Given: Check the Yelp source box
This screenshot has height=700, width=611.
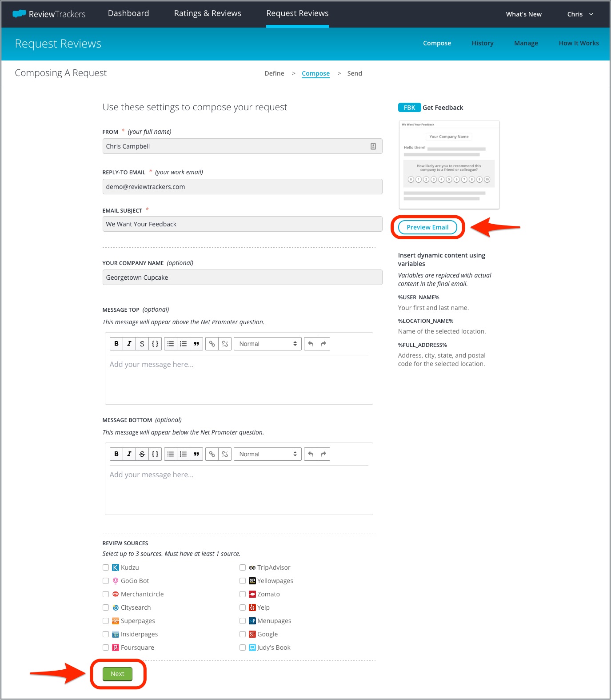Looking at the screenshot, I should (243, 607).
